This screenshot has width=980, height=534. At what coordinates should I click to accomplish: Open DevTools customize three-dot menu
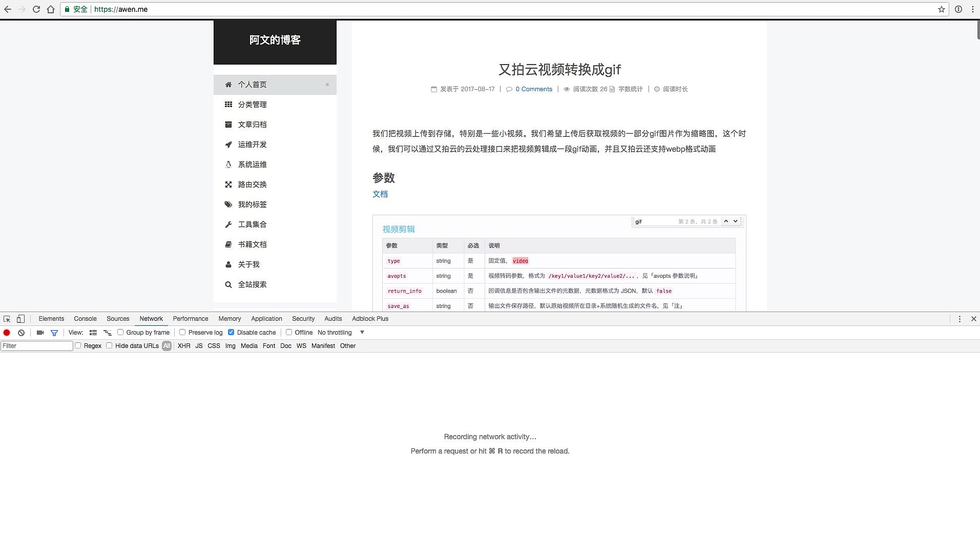960,319
